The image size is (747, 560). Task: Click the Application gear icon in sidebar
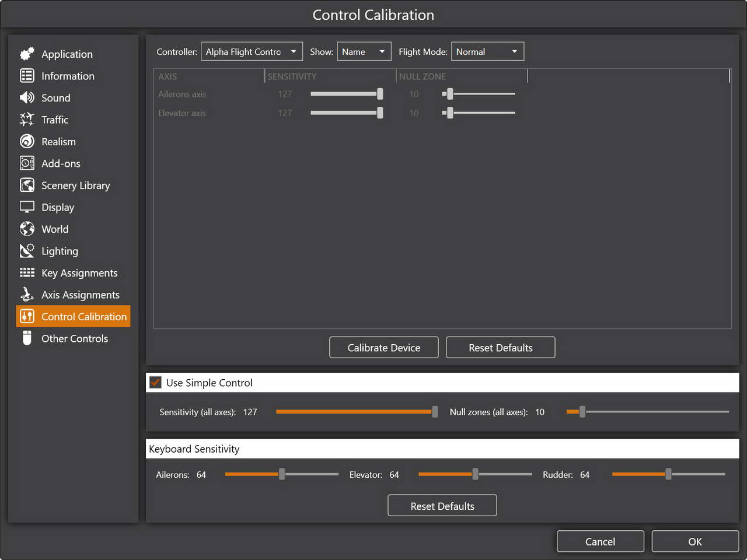click(x=27, y=54)
